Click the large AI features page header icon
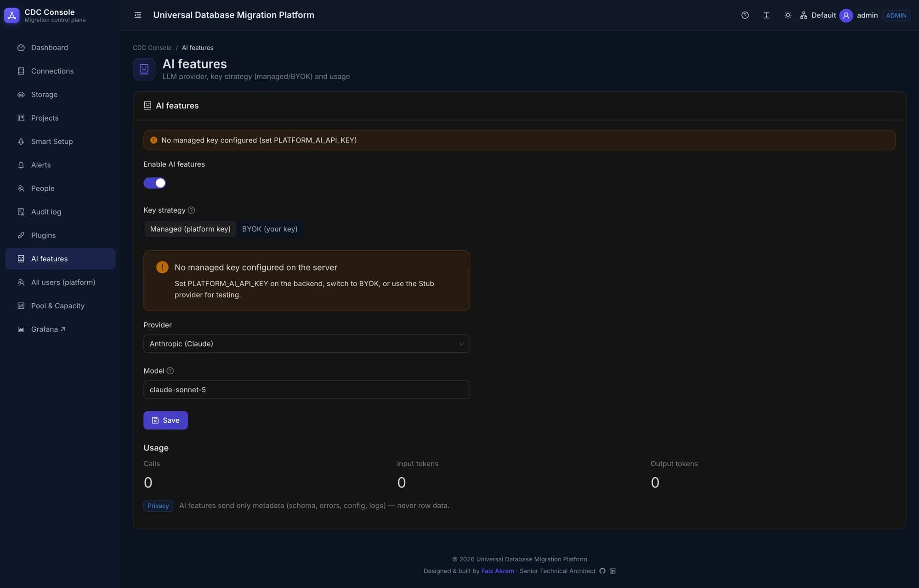Viewport: 919px width, 588px height. point(144,69)
